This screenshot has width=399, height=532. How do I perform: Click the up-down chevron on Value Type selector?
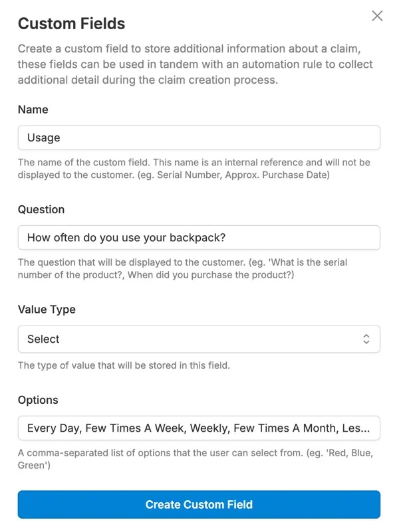[367, 339]
